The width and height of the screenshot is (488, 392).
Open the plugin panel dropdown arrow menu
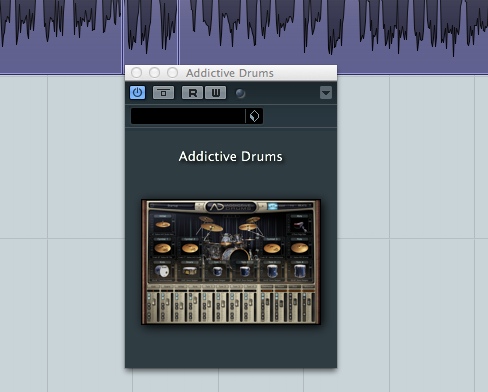pos(326,93)
